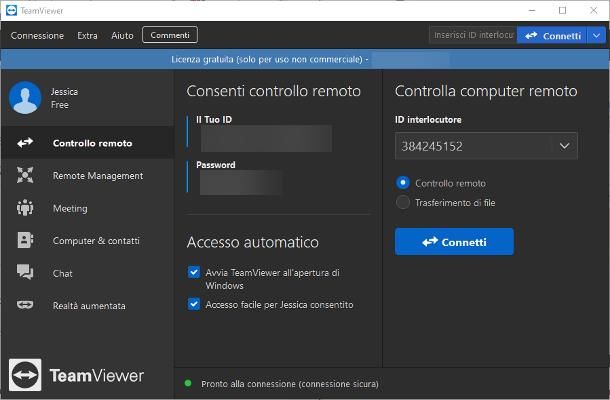Expand the ID interlocutore dropdown arrow
610x400 pixels.
click(x=564, y=146)
